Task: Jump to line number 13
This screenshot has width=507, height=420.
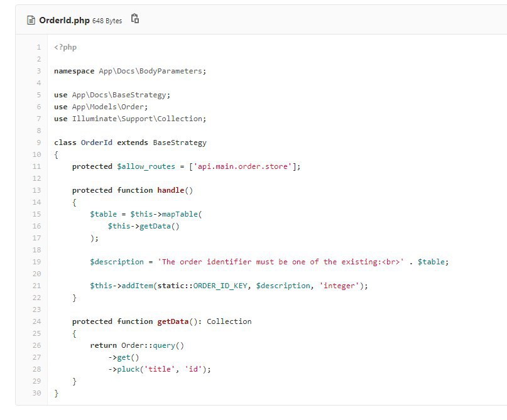Action: click(36, 190)
